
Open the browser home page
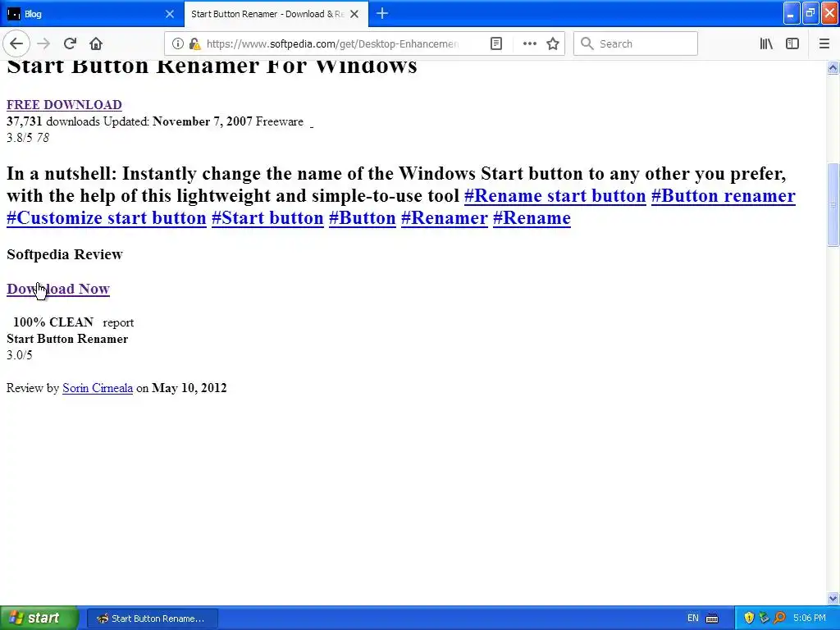click(x=96, y=43)
